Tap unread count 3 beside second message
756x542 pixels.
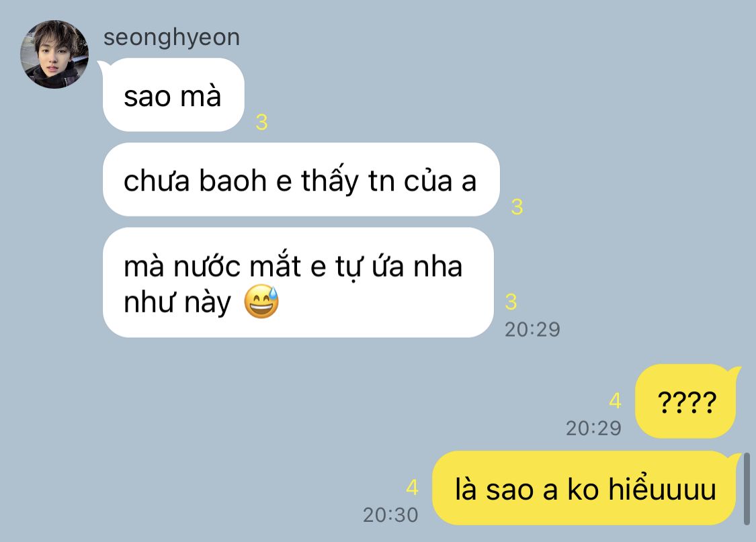[x=517, y=207]
